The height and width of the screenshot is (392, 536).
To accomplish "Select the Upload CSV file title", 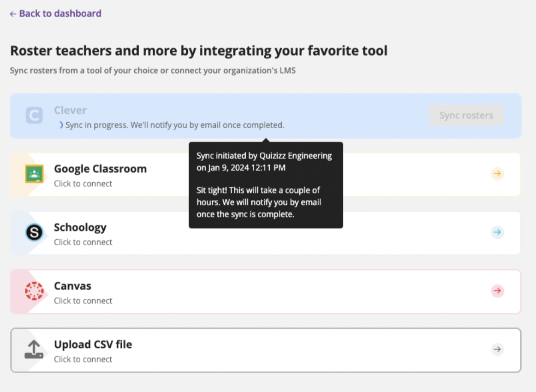I will click(93, 344).
